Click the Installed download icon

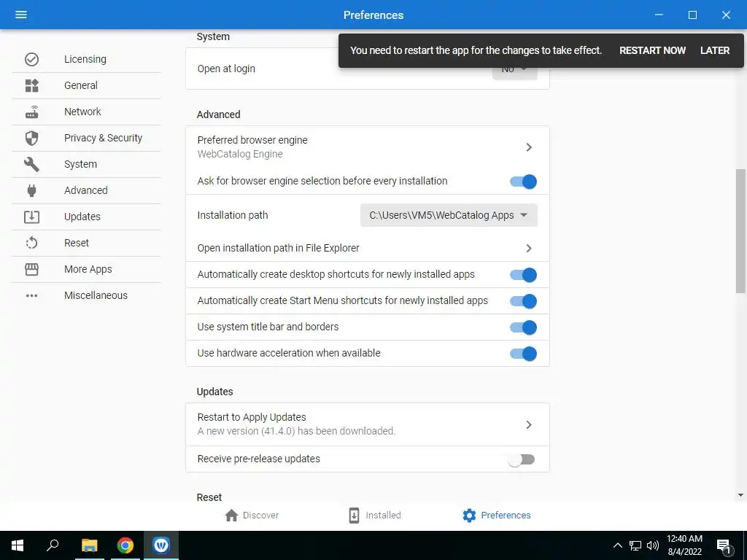(354, 516)
